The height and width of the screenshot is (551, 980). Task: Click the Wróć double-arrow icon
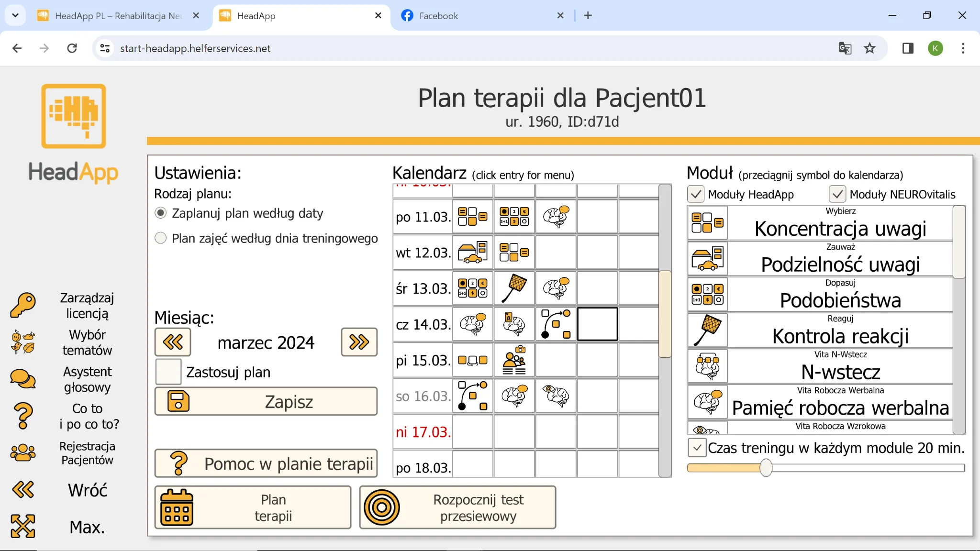pyautogui.click(x=23, y=490)
